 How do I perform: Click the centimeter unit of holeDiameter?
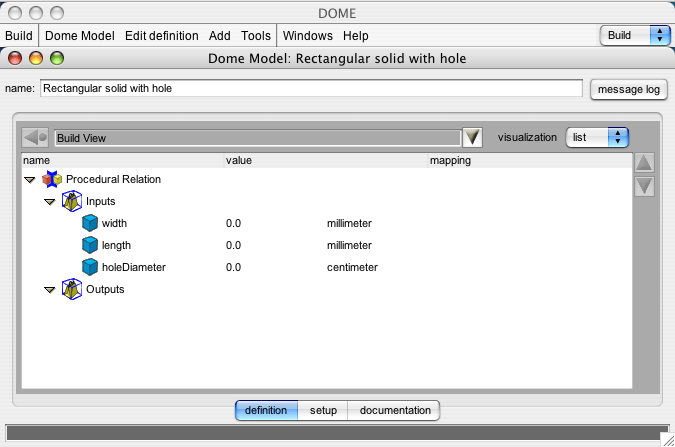(352, 267)
